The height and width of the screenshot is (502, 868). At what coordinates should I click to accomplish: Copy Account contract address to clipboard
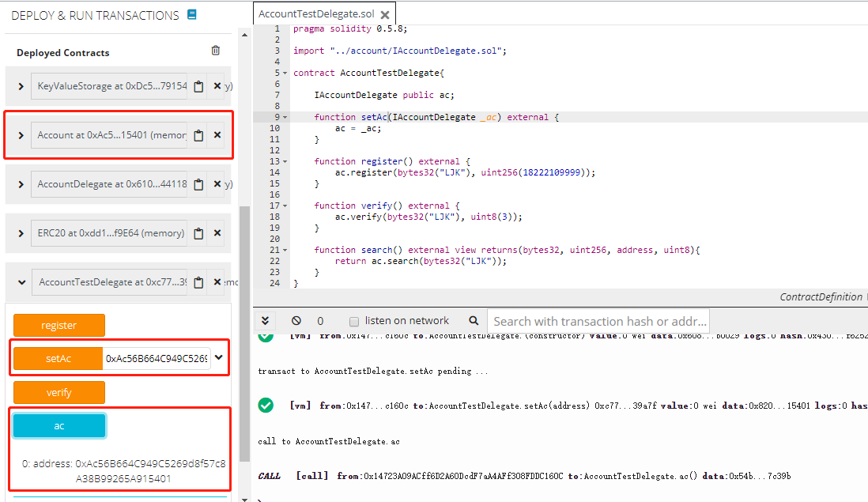point(198,135)
